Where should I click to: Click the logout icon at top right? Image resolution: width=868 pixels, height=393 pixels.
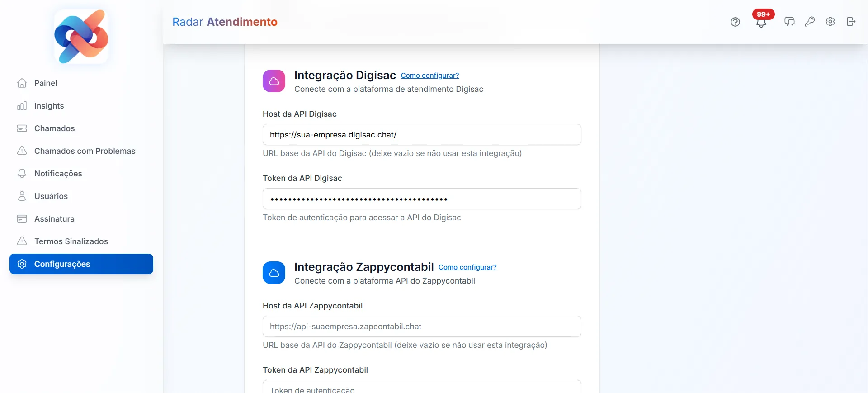tap(851, 22)
